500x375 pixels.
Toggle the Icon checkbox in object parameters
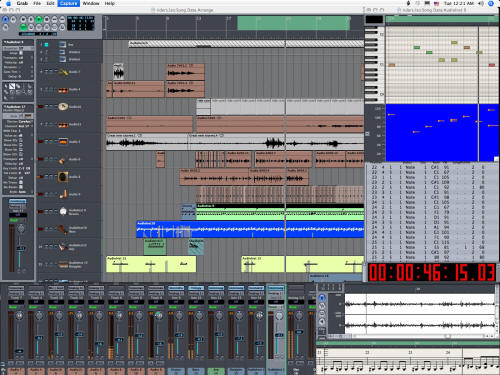(x=21, y=116)
